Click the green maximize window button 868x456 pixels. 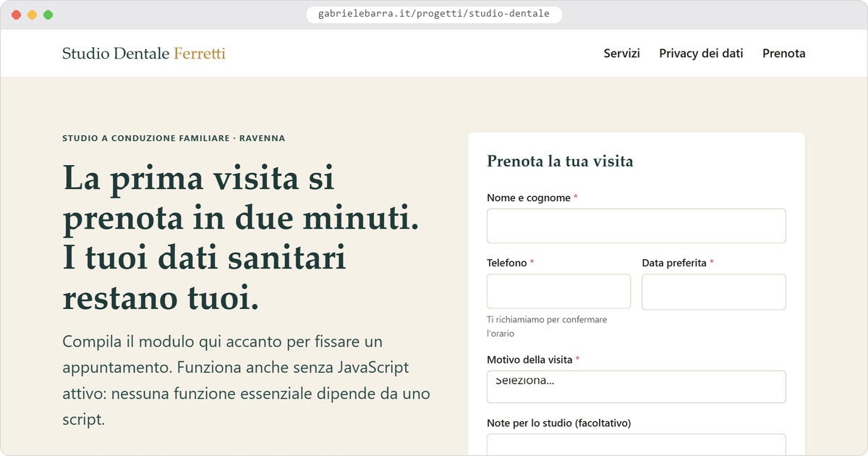click(x=48, y=14)
